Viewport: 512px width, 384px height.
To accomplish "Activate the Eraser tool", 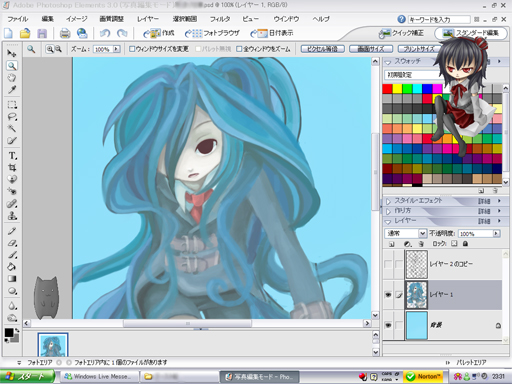I will tap(12, 243).
